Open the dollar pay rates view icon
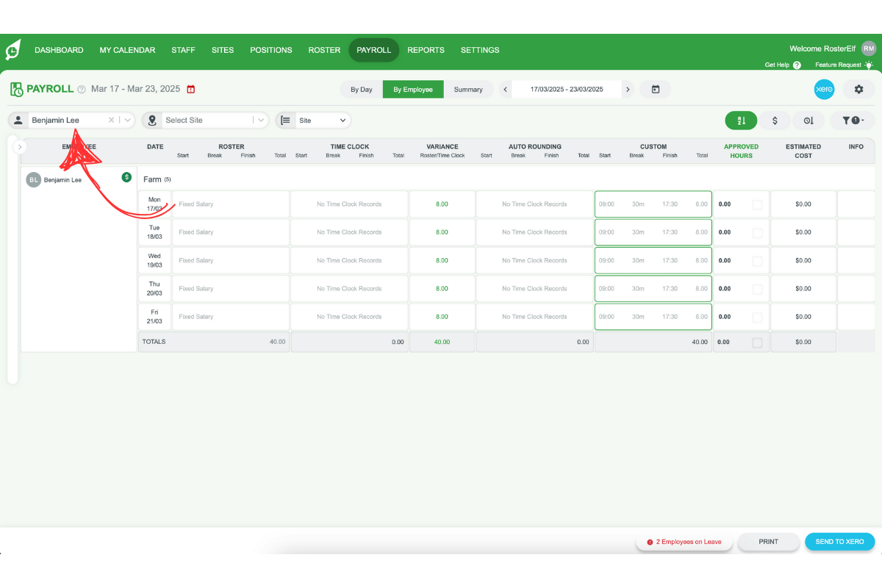Image resolution: width=882 pixels, height=588 pixels. click(775, 120)
